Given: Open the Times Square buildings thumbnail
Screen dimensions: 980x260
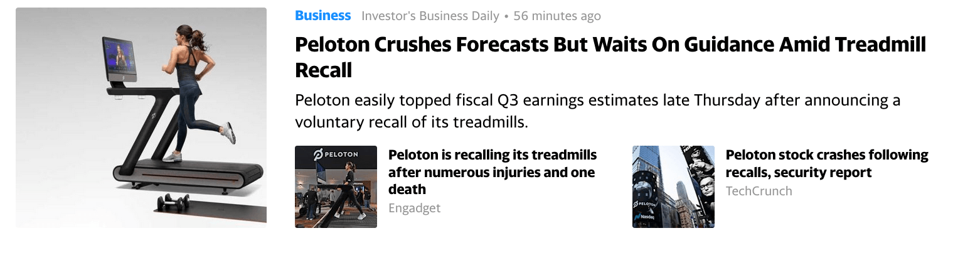Looking at the screenshot, I should (673, 187).
